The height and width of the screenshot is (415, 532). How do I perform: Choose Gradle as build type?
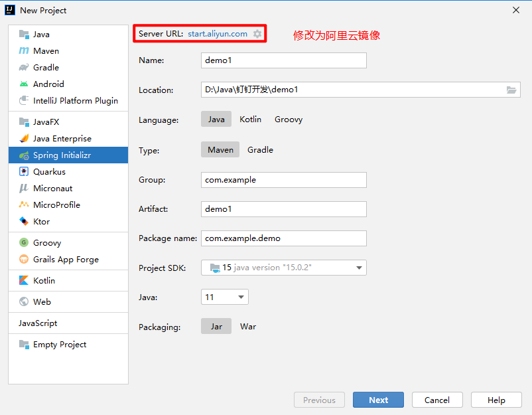260,150
